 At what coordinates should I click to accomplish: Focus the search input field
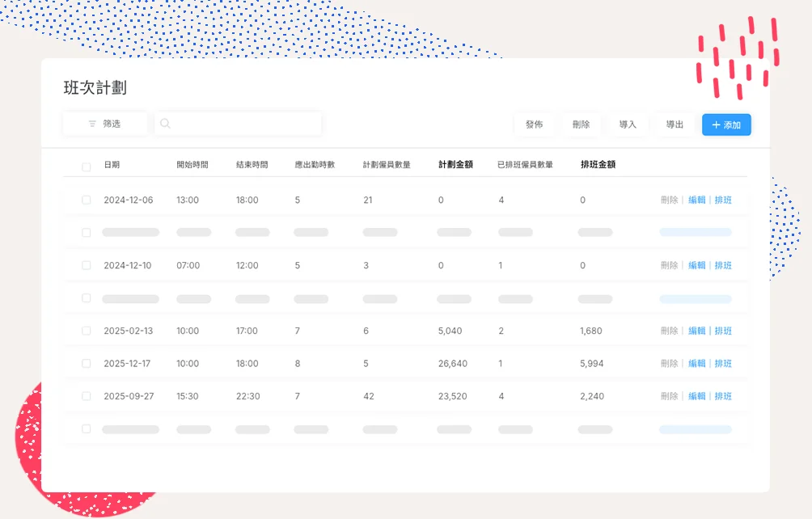243,124
